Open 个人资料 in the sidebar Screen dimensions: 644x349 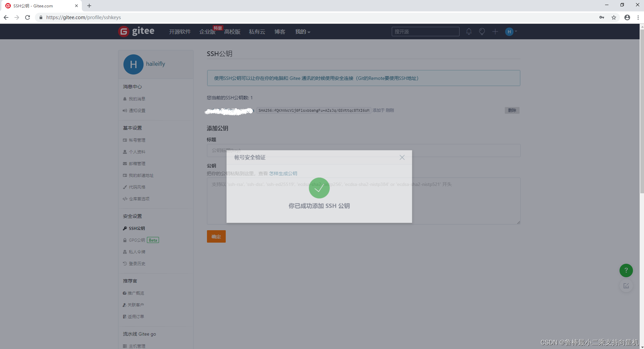pos(134,152)
